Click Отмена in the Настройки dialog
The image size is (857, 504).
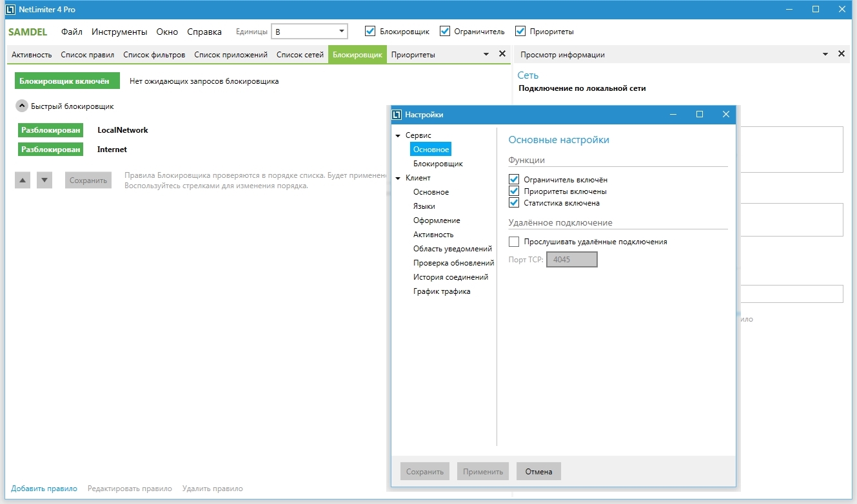[538, 471]
